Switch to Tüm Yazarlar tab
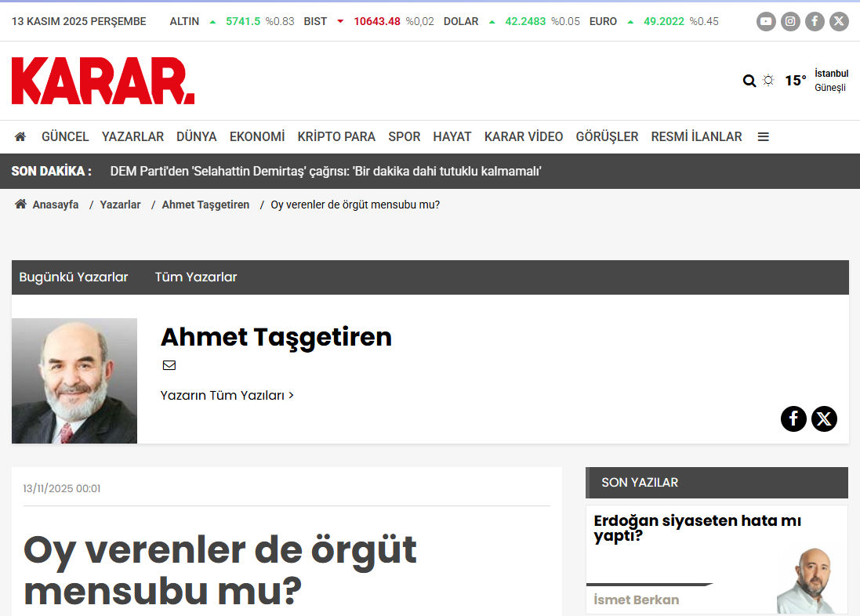The image size is (860, 616). pyautogui.click(x=196, y=277)
